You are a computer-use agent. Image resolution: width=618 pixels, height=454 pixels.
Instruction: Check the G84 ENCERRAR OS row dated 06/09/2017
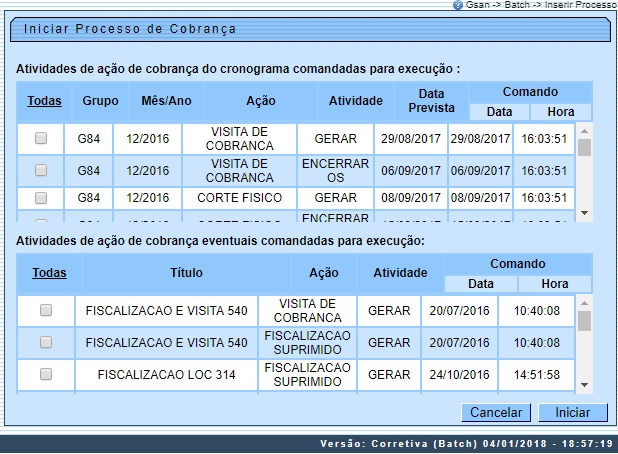(41, 170)
